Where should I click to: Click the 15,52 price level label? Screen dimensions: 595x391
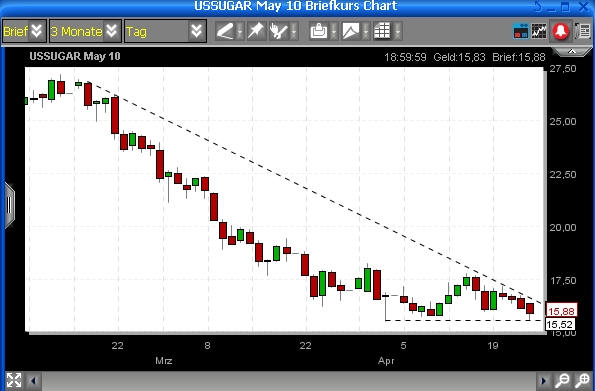tap(560, 325)
